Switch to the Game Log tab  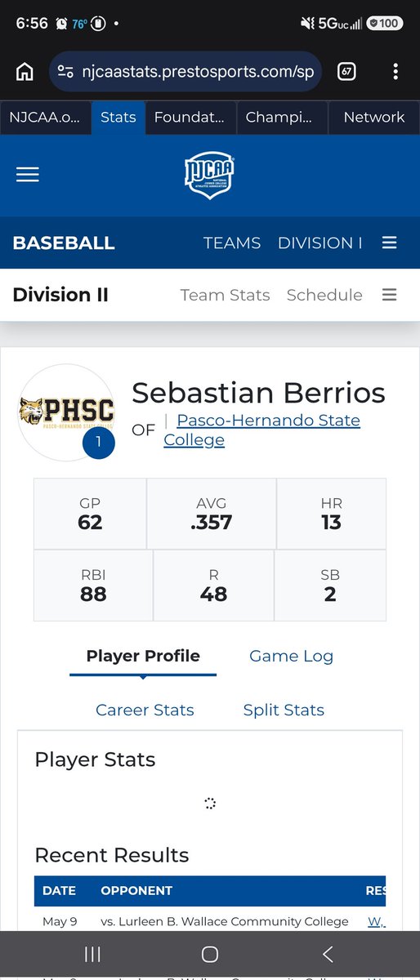[291, 656]
